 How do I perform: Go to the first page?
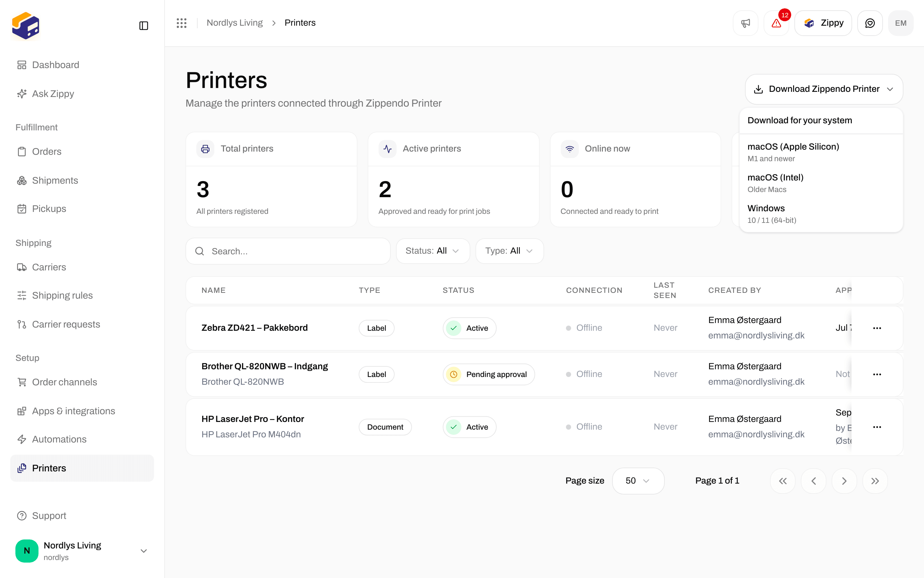tap(783, 481)
